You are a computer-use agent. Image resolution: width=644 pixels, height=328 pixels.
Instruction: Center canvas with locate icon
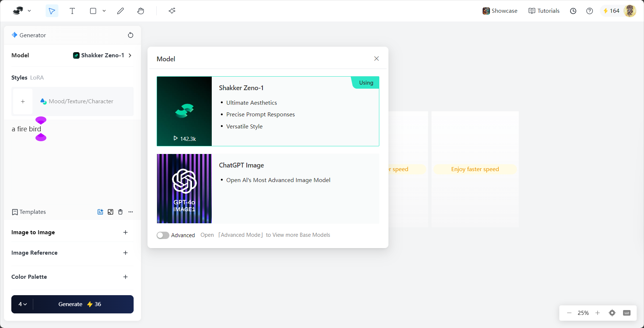(x=612, y=313)
